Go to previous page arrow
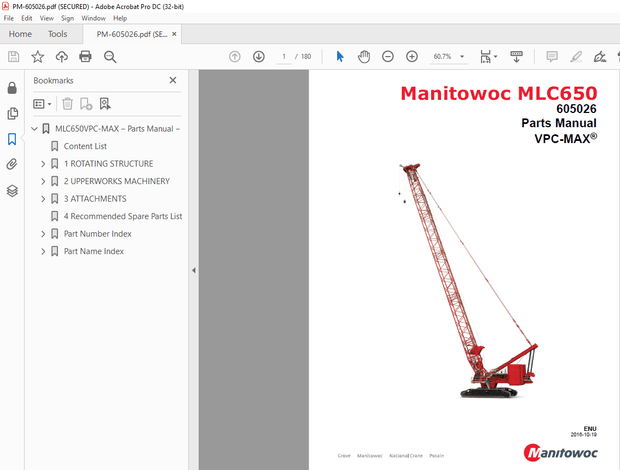 [235, 57]
